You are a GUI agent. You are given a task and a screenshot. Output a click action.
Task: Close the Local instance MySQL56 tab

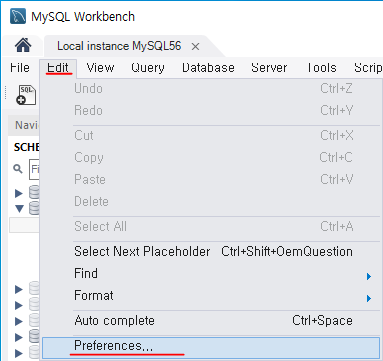[x=196, y=47]
